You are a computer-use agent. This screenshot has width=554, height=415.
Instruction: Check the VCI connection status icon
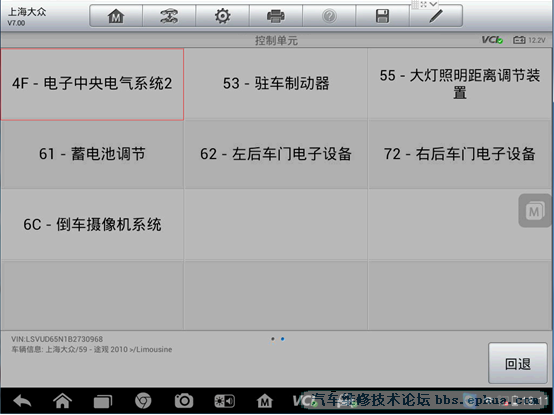(492, 40)
